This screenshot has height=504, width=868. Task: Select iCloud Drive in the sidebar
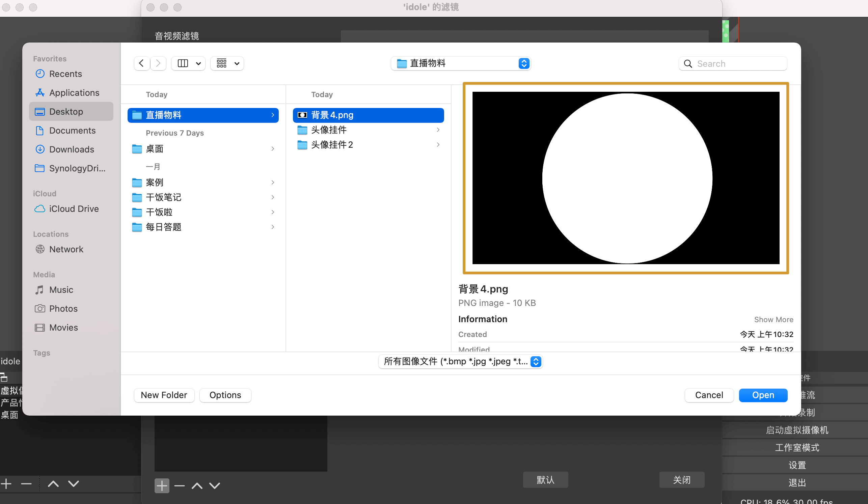[x=74, y=208]
